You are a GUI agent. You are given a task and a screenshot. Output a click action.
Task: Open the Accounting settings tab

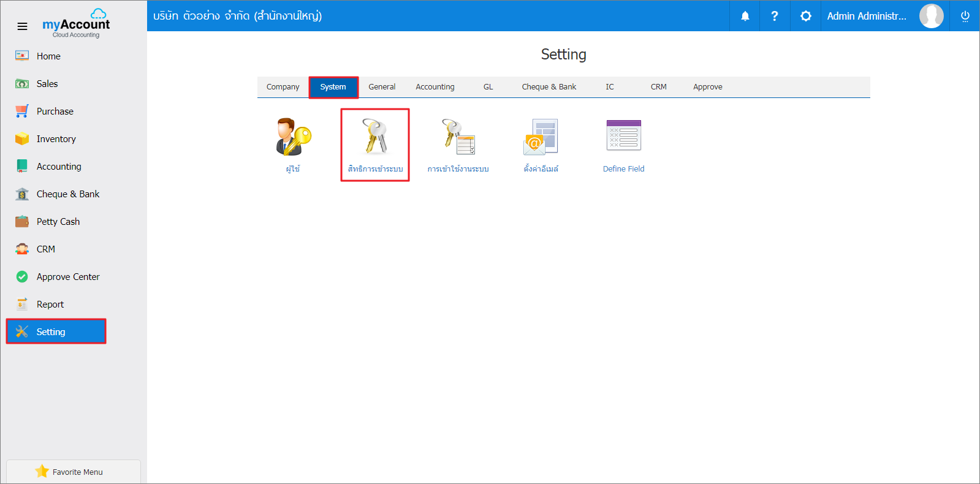coord(435,87)
